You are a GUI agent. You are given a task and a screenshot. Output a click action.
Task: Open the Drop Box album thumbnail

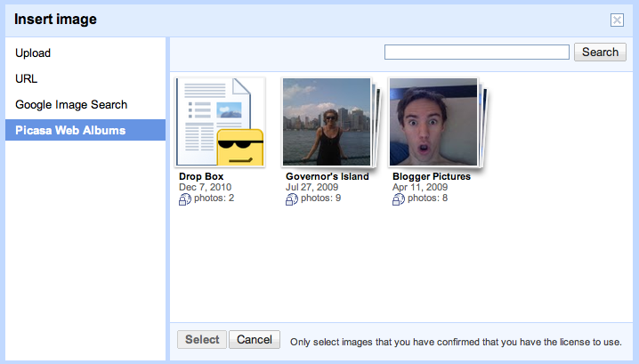click(221, 122)
